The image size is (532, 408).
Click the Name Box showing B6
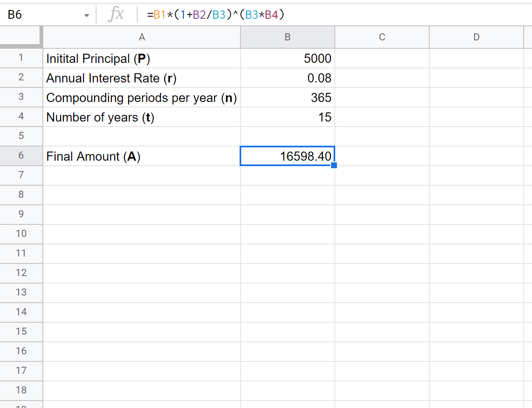[x=42, y=15]
